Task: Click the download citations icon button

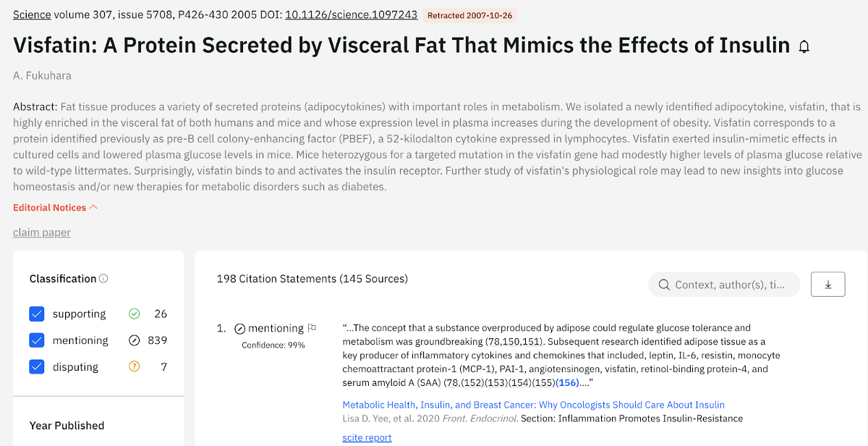Action: tap(828, 285)
